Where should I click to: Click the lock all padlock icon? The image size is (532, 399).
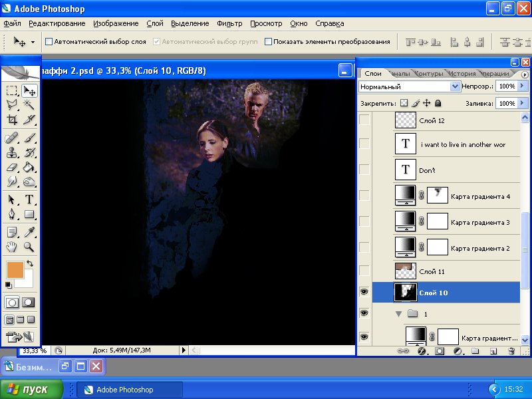tap(438, 104)
